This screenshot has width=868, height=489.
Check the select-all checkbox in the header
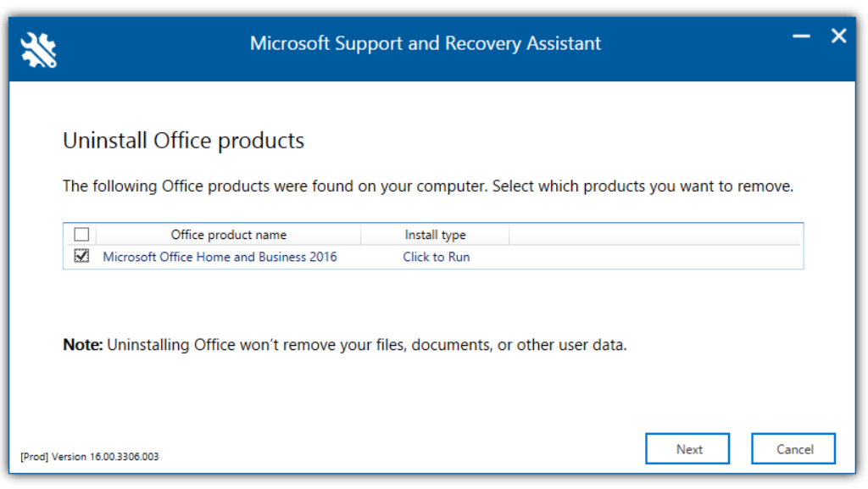coord(81,234)
